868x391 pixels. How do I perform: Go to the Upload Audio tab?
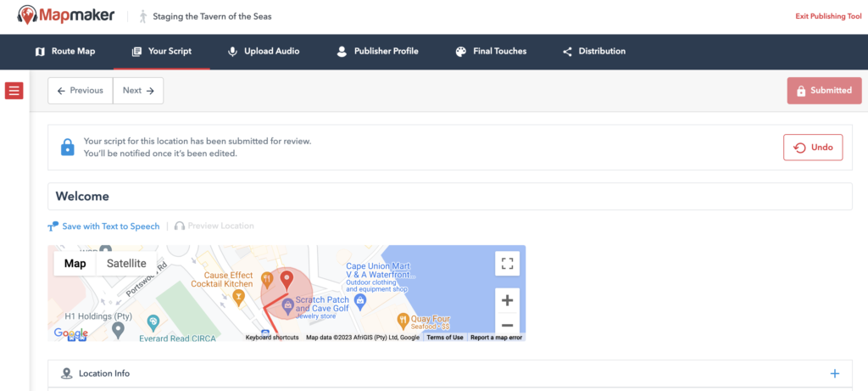[x=263, y=52]
